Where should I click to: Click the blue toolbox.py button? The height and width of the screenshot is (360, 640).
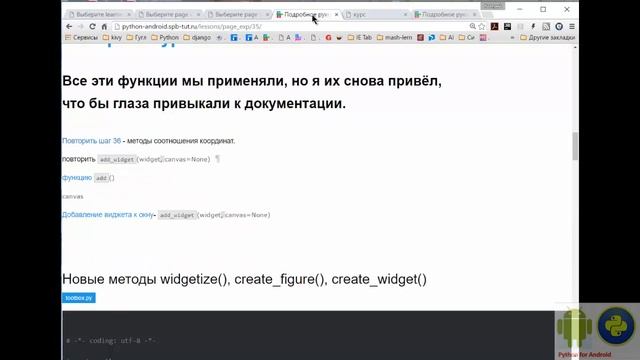click(79, 298)
